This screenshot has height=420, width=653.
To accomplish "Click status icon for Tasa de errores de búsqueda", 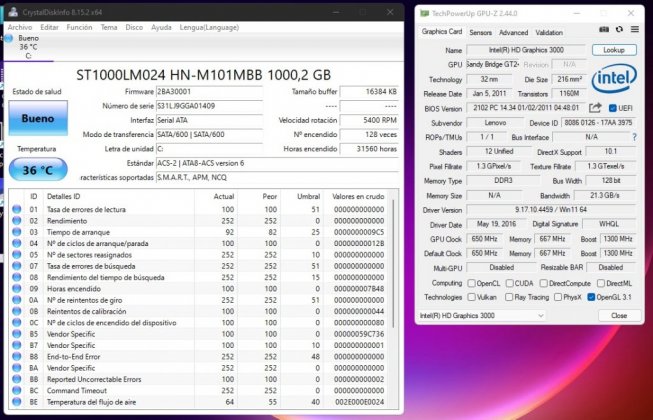I will click(x=17, y=266).
